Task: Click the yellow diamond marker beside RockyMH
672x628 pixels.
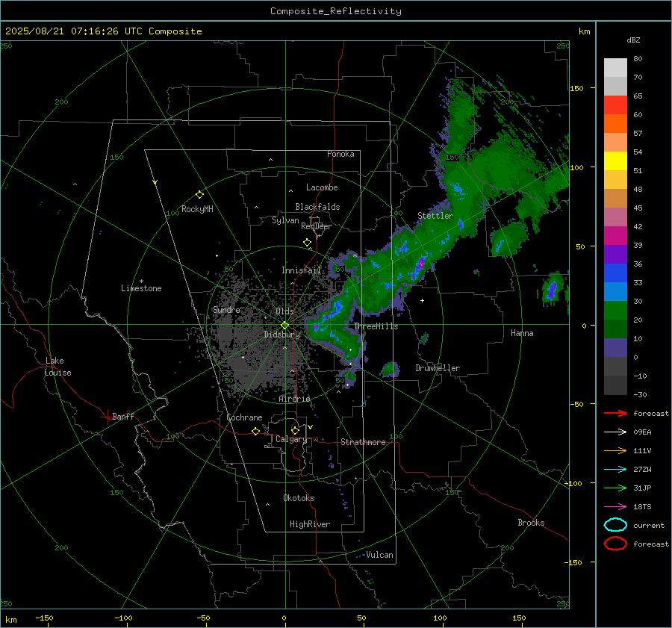Action: pos(199,195)
